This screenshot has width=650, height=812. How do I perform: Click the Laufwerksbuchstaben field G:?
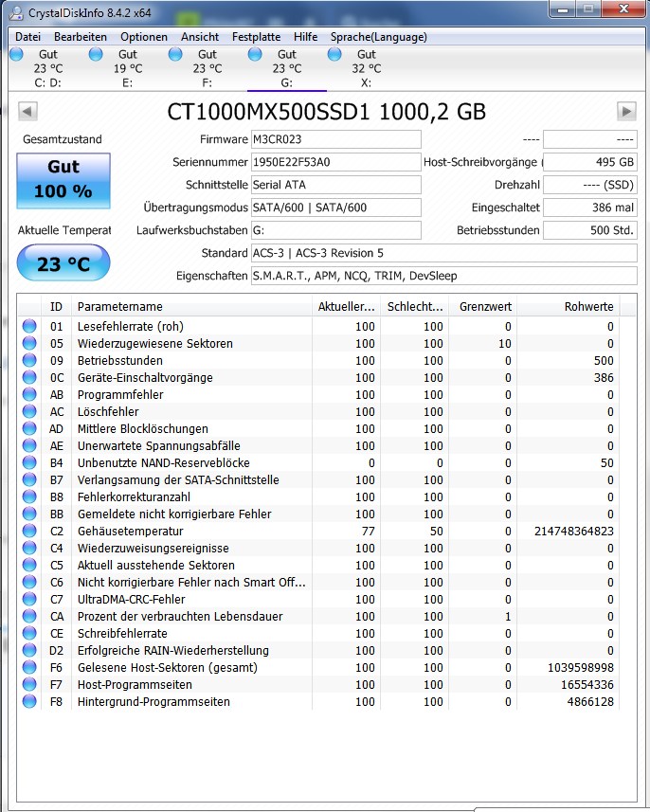336,230
